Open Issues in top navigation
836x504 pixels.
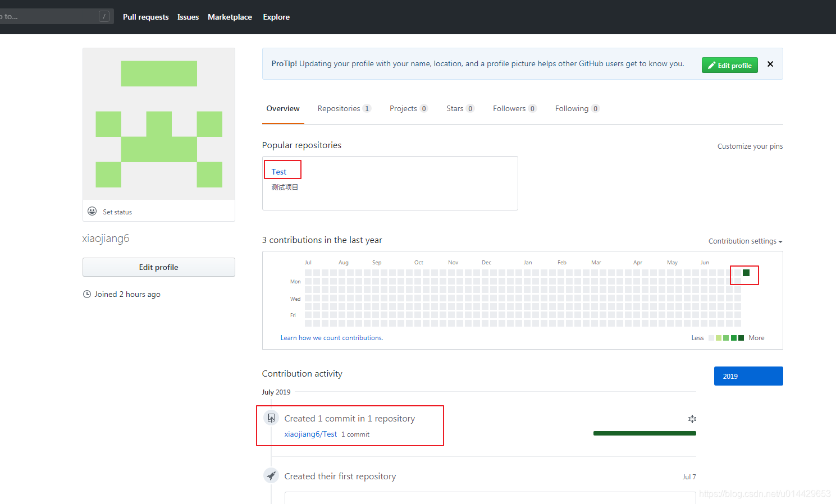188,17
